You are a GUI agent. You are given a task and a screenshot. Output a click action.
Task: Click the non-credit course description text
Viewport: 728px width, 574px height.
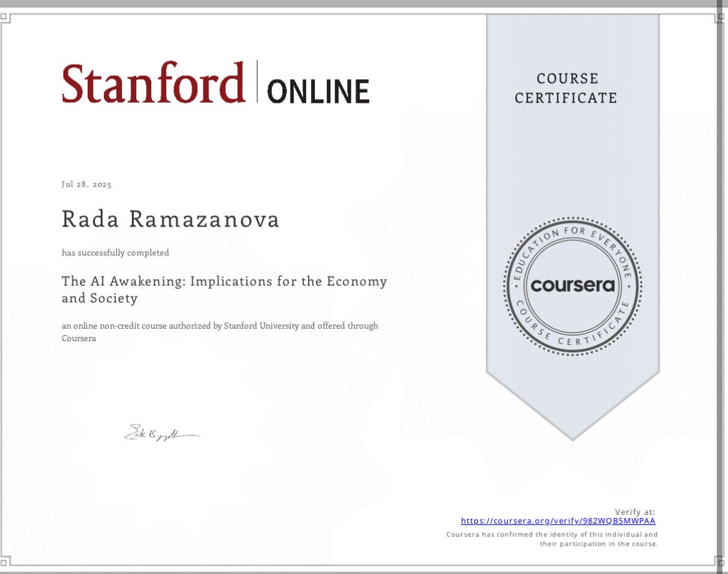pos(220,332)
